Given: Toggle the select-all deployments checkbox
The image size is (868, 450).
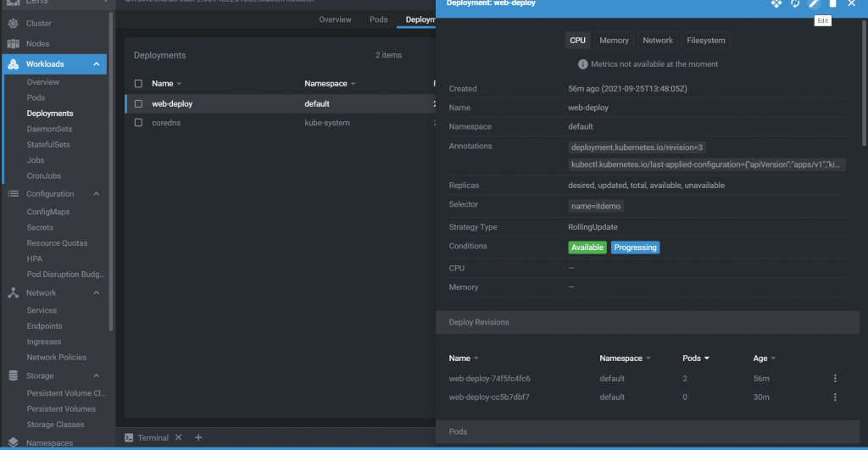Looking at the screenshot, I should pyautogui.click(x=138, y=84).
